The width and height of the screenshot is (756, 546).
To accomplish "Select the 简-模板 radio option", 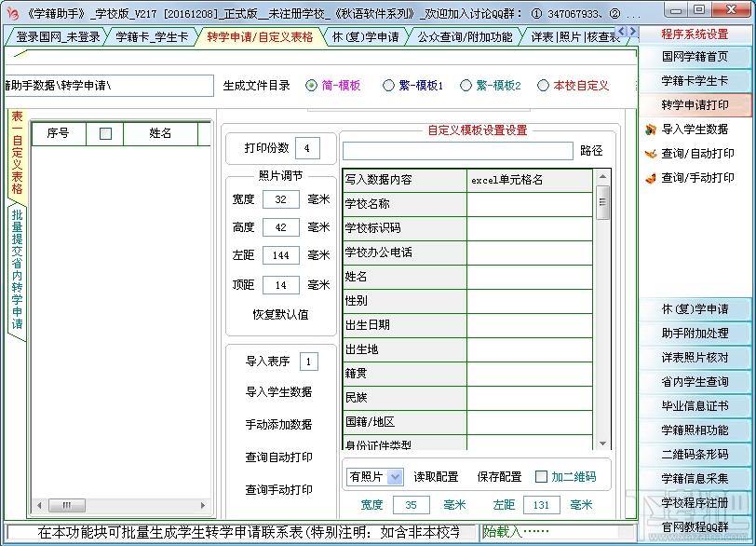I will click(x=312, y=86).
